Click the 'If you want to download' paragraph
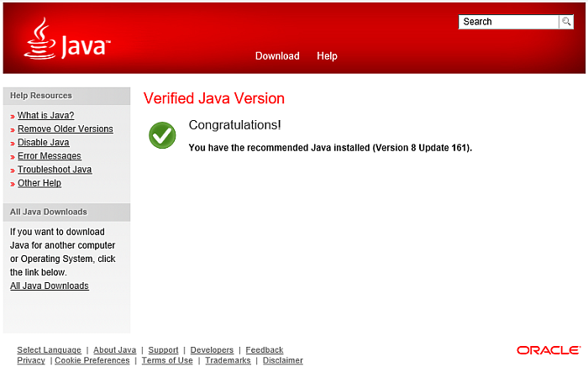This screenshot has height=388, width=588. pyautogui.click(x=63, y=252)
